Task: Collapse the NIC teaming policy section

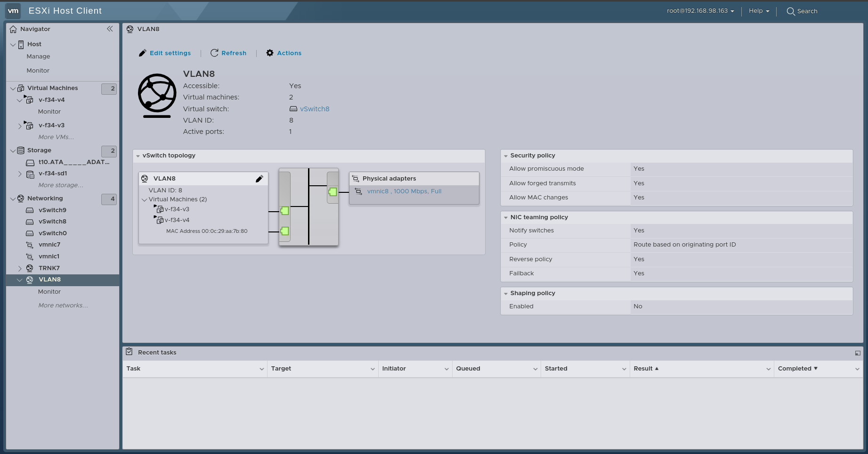Action: click(x=506, y=217)
